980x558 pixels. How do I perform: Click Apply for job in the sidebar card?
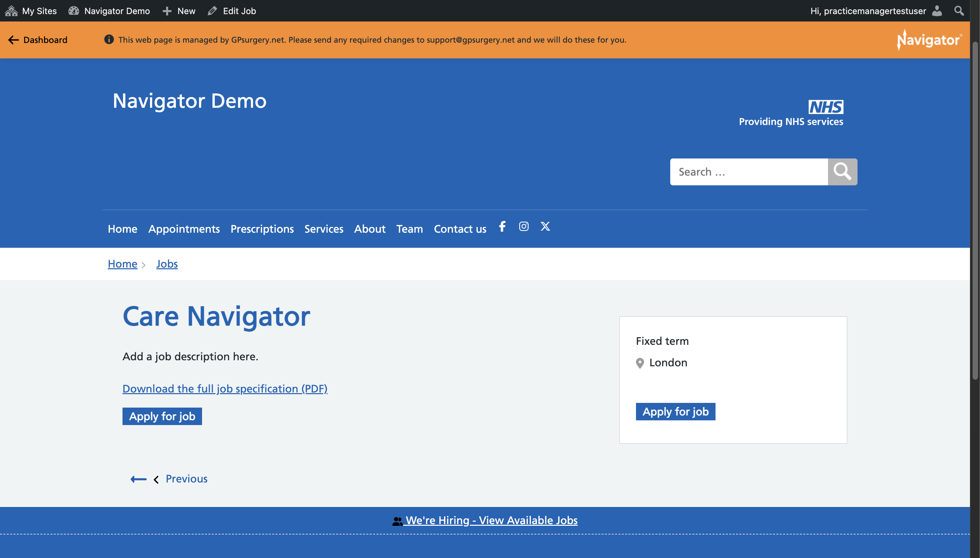pos(675,412)
